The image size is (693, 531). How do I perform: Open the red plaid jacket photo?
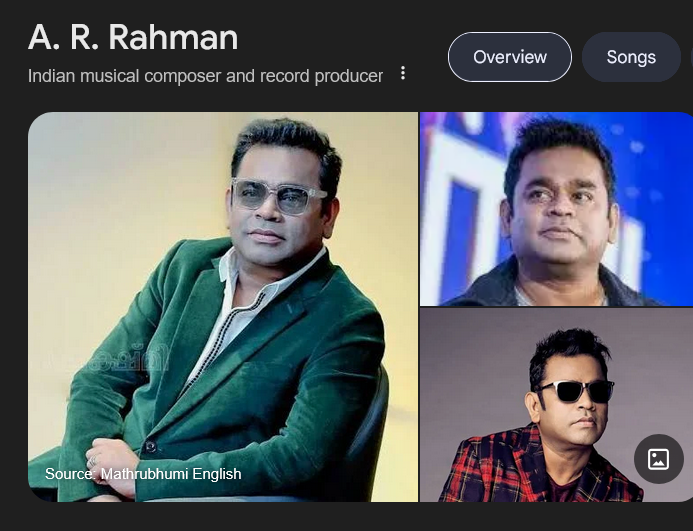point(556,405)
